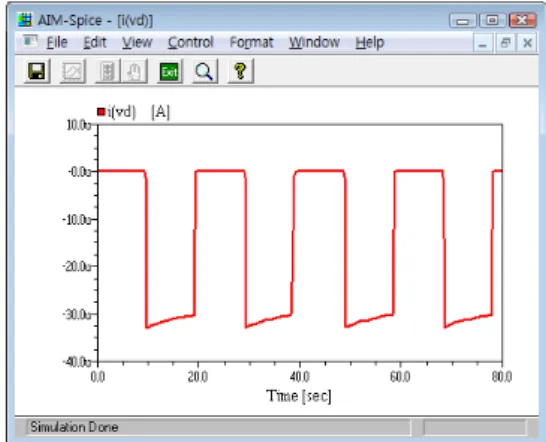Open the View menu
This screenshot has width=546, height=442.
137,42
